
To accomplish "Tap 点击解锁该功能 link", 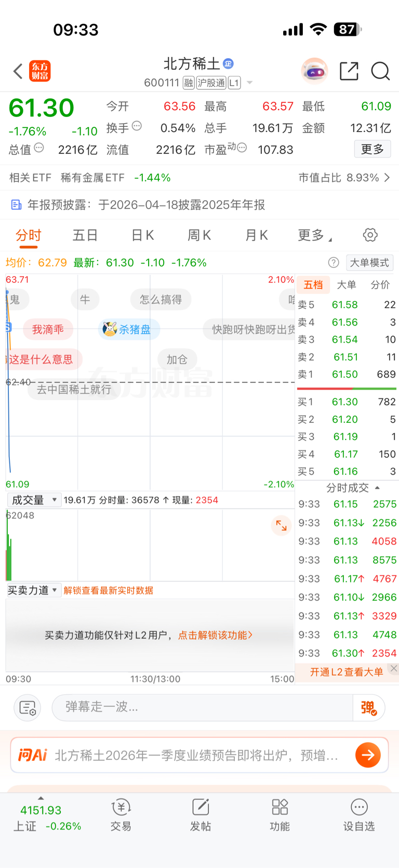I will [215, 635].
